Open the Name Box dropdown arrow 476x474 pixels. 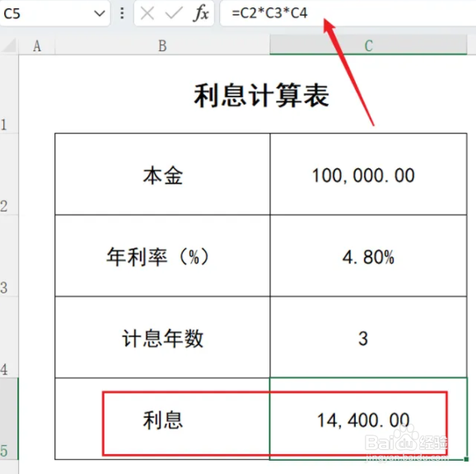tap(100, 13)
